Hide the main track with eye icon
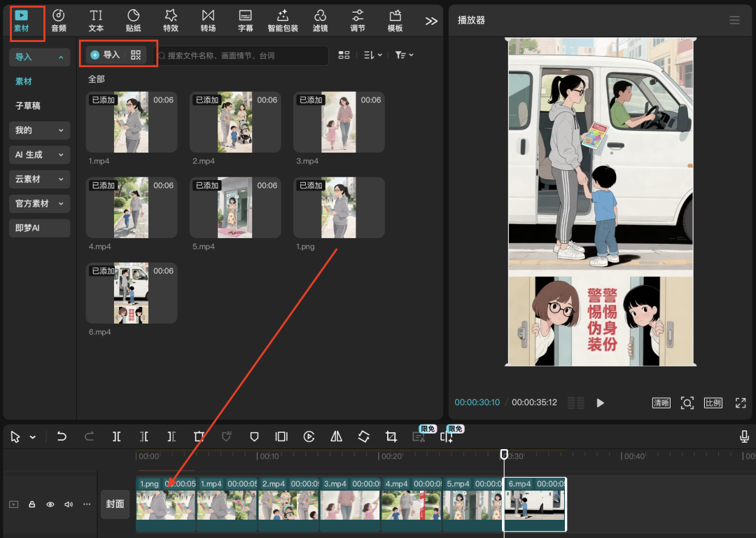The width and height of the screenshot is (756, 538). click(50, 504)
